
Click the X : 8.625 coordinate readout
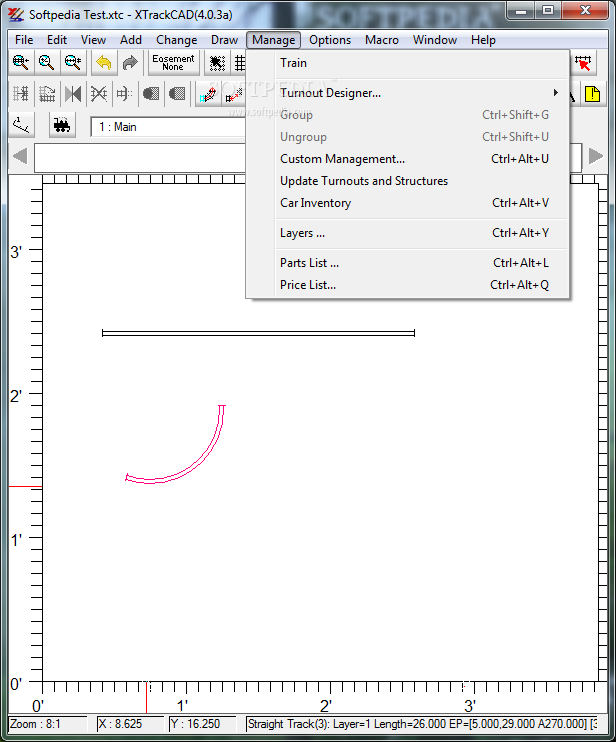click(x=130, y=724)
